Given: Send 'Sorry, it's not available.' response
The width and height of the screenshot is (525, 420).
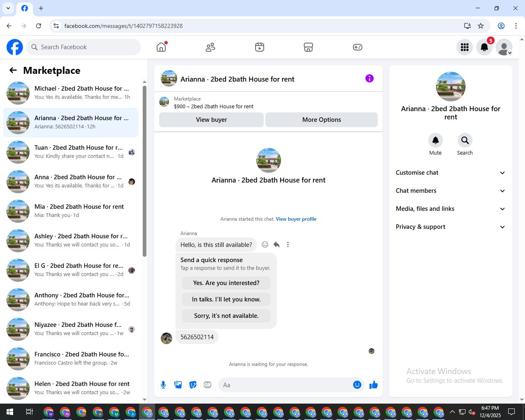Looking at the screenshot, I should pyautogui.click(x=226, y=316).
